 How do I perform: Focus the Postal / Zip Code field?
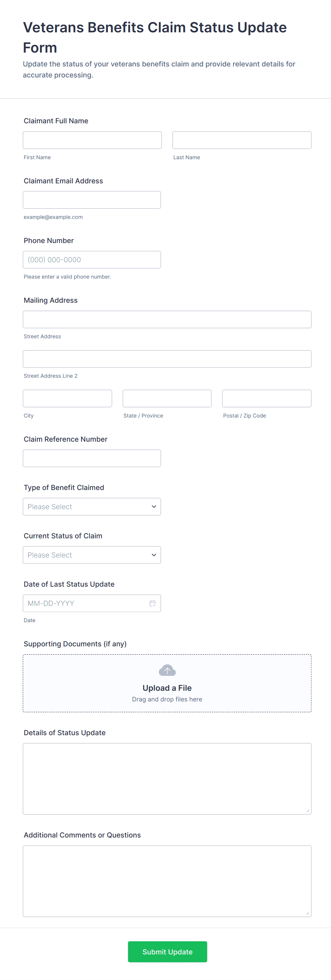click(x=267, y=399)
